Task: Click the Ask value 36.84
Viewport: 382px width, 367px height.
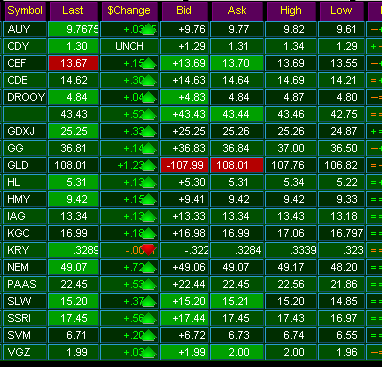Action: 237,148
